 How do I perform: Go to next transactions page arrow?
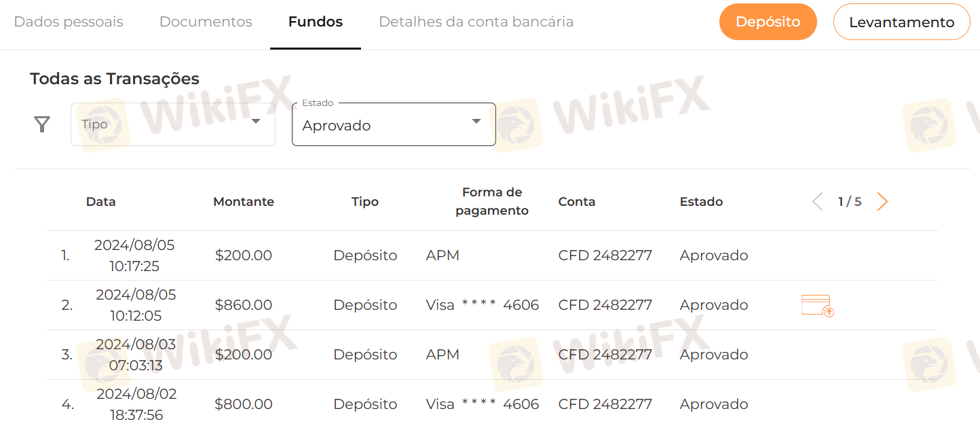882,202
